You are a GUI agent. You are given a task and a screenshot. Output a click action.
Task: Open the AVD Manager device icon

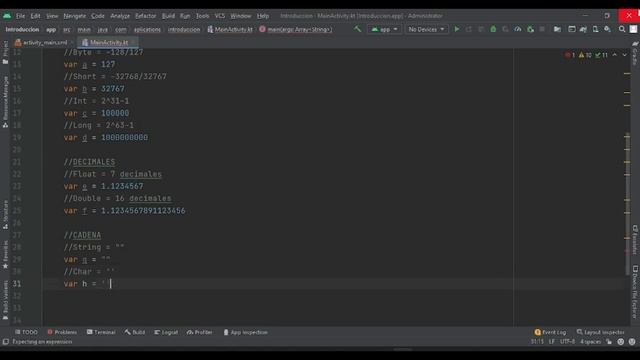(x=596, y=29)
